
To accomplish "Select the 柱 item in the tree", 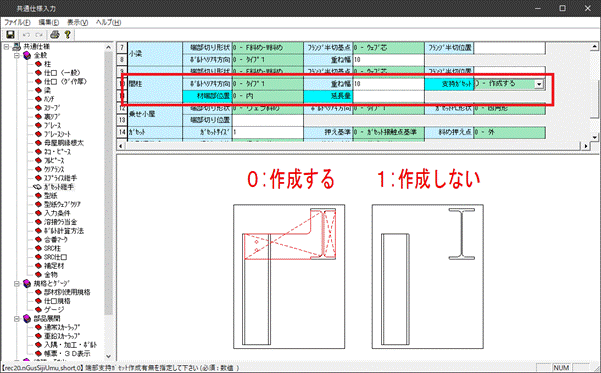I will click(47, 64).
